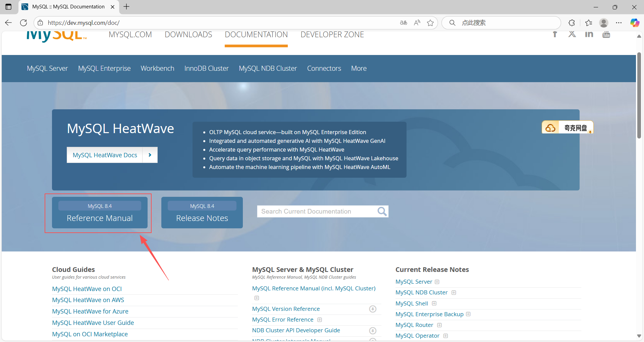Image resolution: width=644 pixels, height=342 pixels.
Task: Download NDB Cluster API Developer Guide icon
Action: tap(373, 331)
